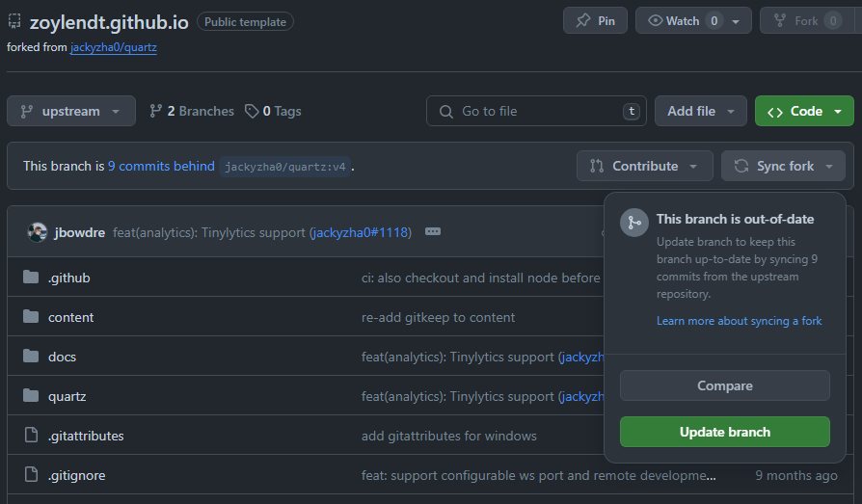Focus the Go to file search field
The width and height of the screenshot is (862, 504).
coord(536,111)
